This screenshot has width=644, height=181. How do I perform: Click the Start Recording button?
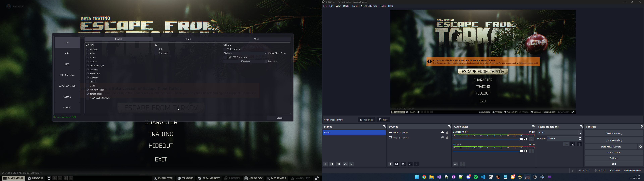coord(614,140)
